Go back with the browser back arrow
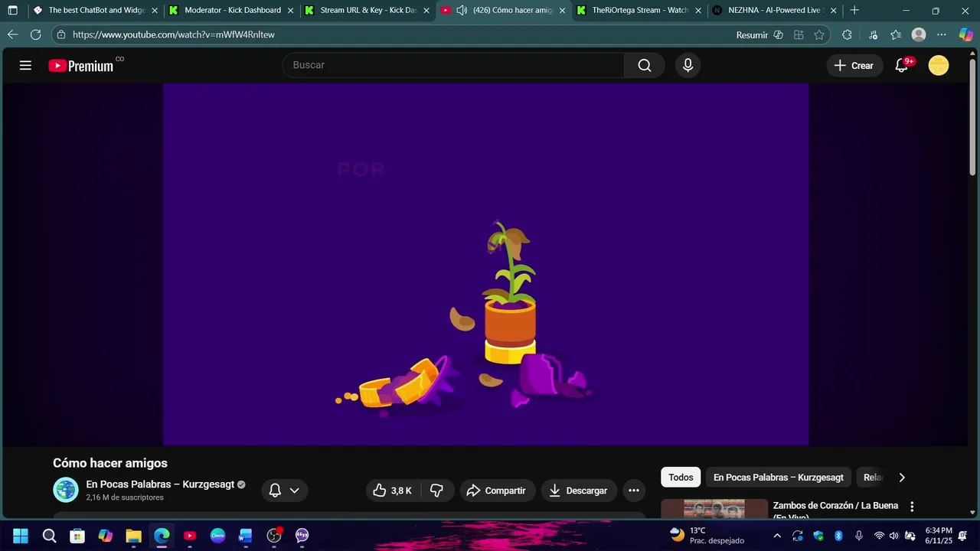 pos(12,34)
